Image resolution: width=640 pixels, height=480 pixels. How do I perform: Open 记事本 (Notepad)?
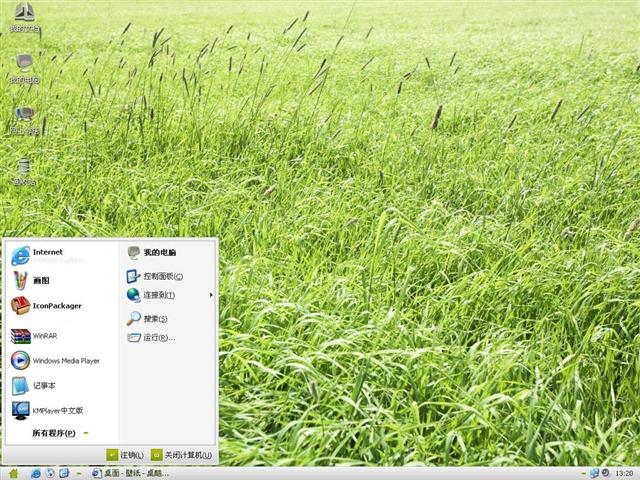(x=44, y=385)
